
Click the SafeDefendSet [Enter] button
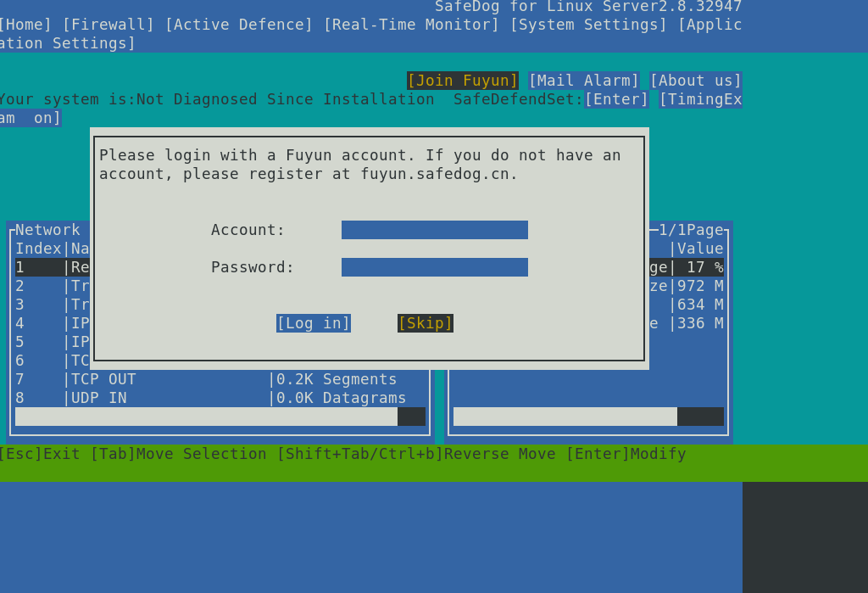point(616,100)
